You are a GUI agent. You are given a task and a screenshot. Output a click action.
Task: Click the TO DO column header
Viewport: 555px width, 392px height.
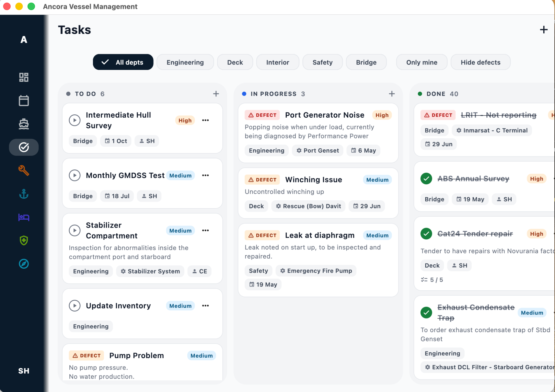pyautogui.click(x=85, y=94)
